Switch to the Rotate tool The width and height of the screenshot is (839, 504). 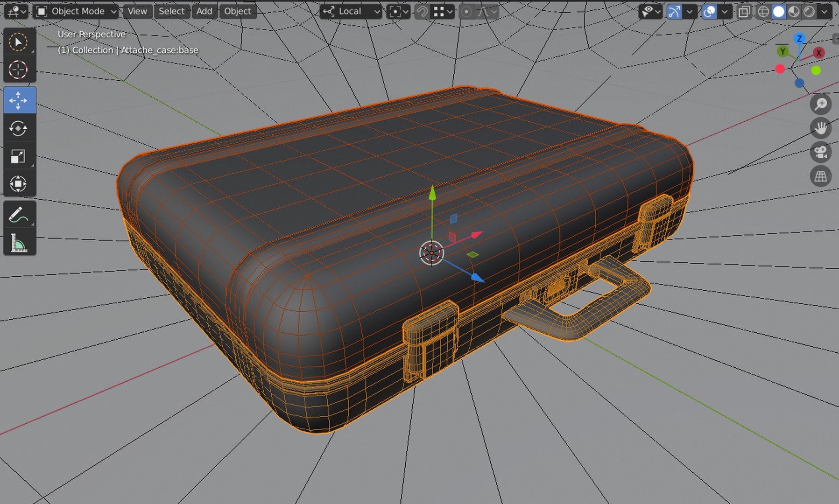(x=19, y=128)
